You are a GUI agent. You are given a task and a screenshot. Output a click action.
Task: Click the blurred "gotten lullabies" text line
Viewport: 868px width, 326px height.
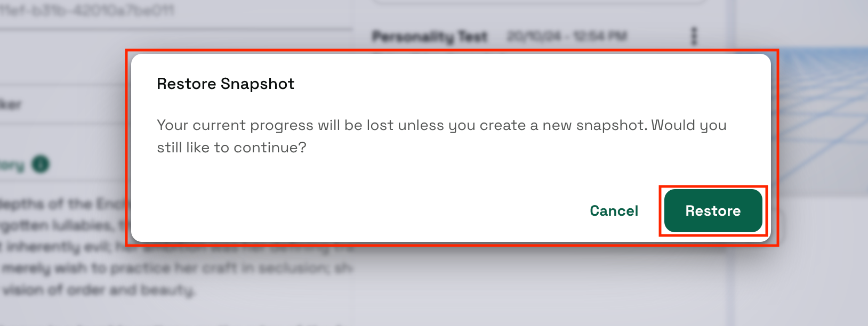[x=59, y=225]
